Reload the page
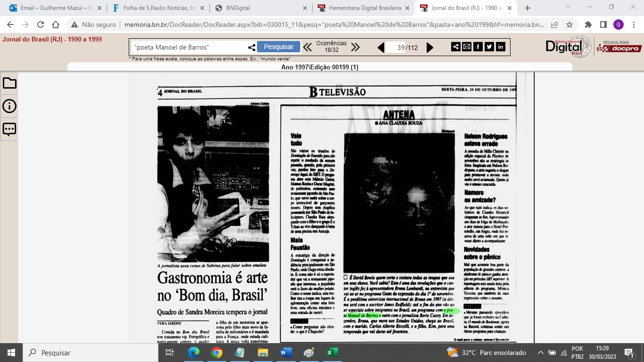 41,25
